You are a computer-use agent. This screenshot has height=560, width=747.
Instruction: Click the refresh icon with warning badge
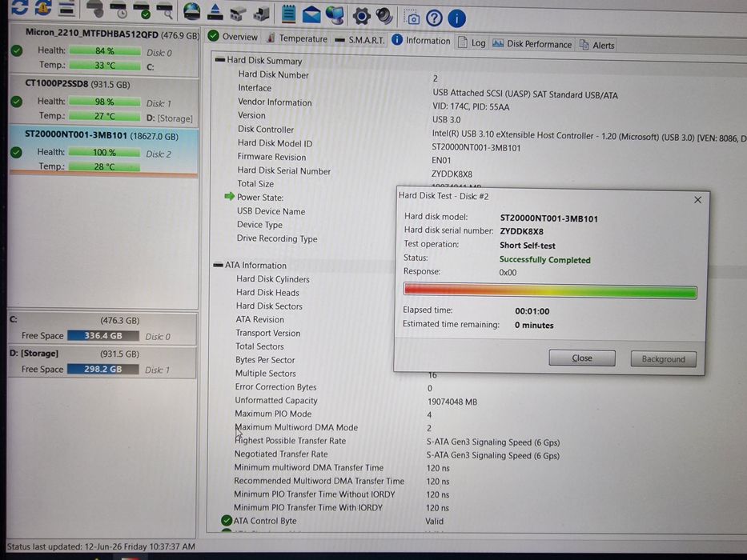pos(42,7)
